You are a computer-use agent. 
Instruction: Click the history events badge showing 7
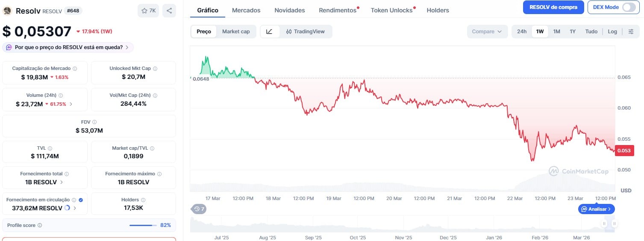199,209
